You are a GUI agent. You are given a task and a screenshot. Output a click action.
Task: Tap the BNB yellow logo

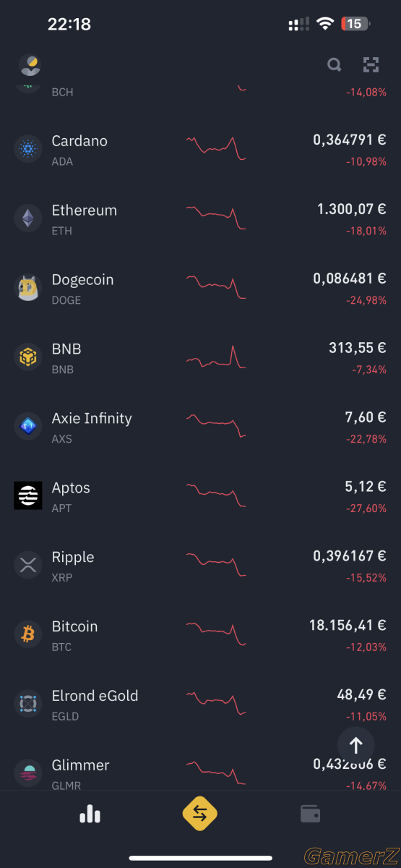coord(28,357)
